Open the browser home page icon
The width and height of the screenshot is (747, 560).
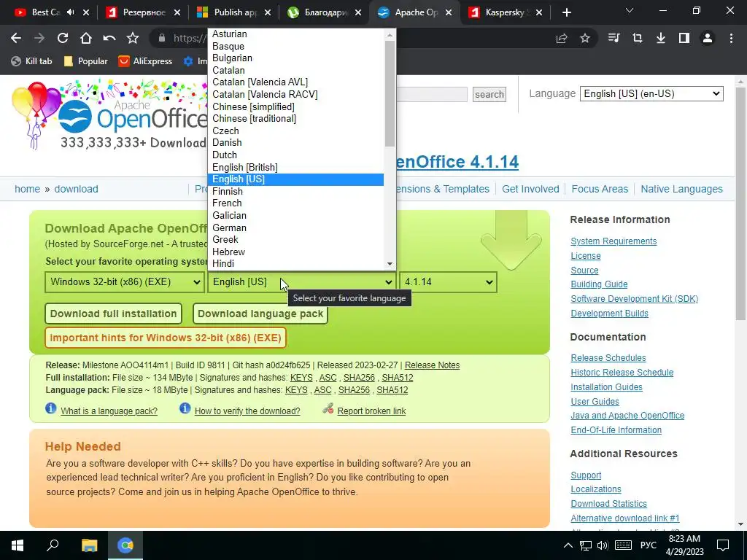coord(86,38)
